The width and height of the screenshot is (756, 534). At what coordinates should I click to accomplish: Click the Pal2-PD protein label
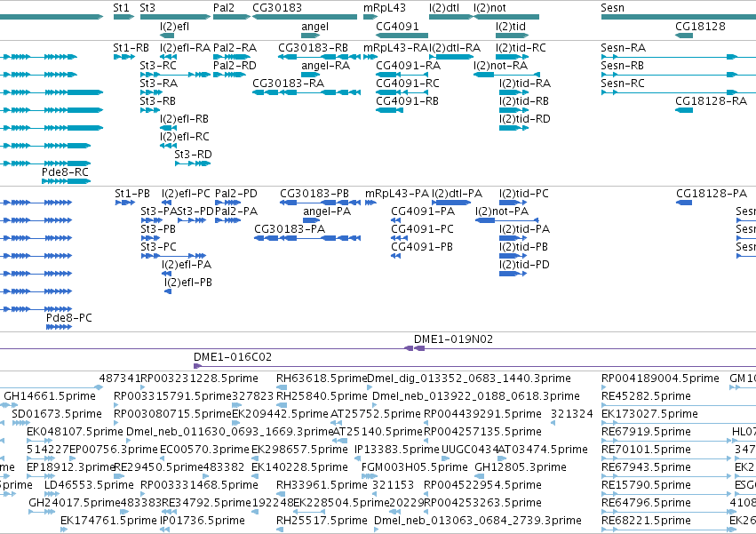[235, 194]
